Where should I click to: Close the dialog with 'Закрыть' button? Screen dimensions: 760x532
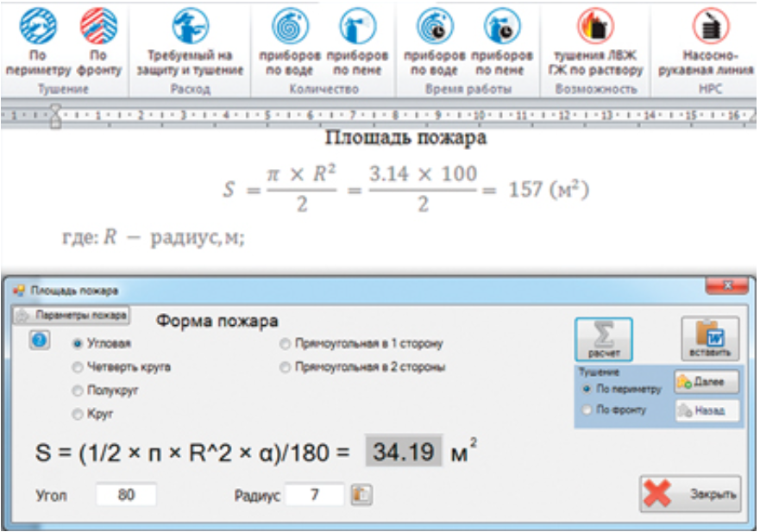pos(690,494)
